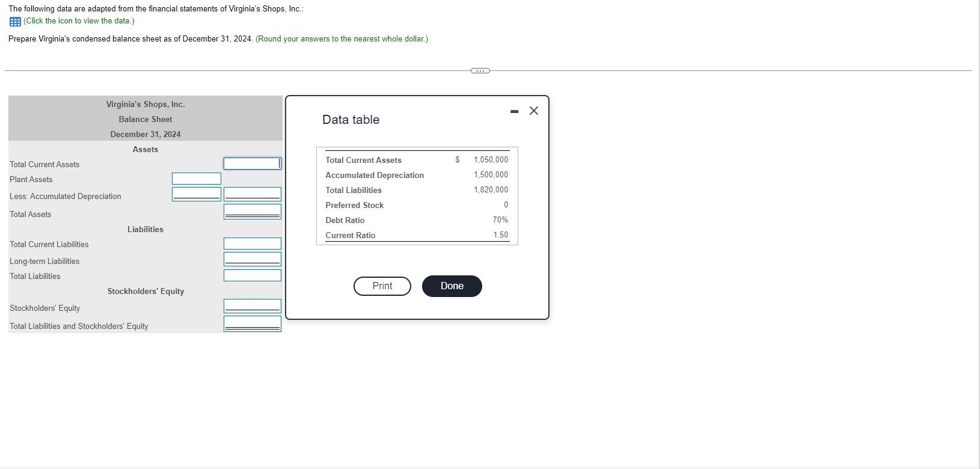Click the 'Balance Sheet' header text
The width and height of the screenshot is (980, 469).
145,120
